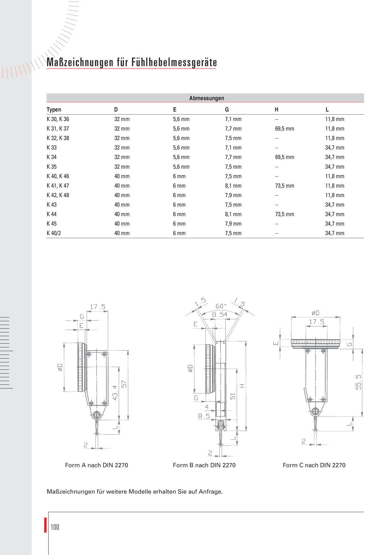Click the 'G' column header in the table
This screenshot has width=392, height=555.
click(227, 109)
